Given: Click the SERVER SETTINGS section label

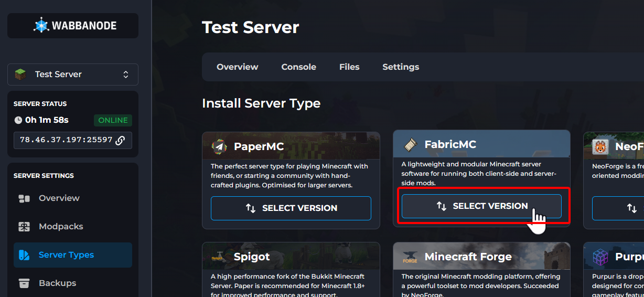Looking at the screenshot, I should point(44,176).
